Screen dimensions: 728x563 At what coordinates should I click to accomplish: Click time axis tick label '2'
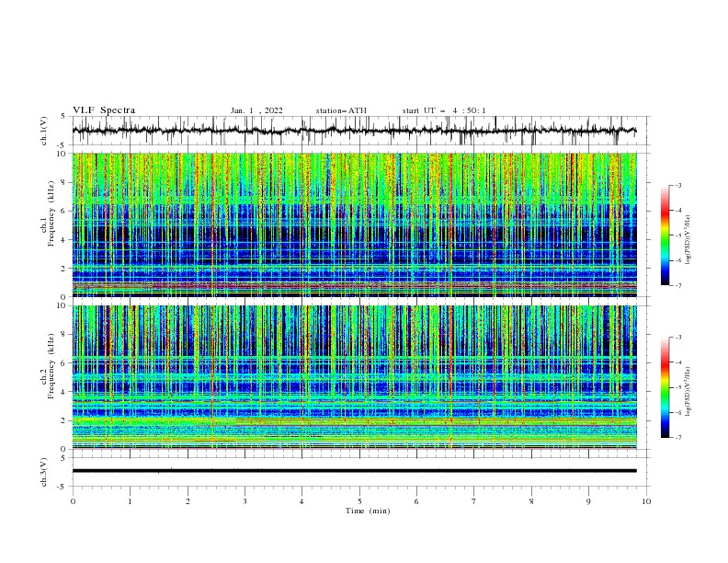click(188, 501)
